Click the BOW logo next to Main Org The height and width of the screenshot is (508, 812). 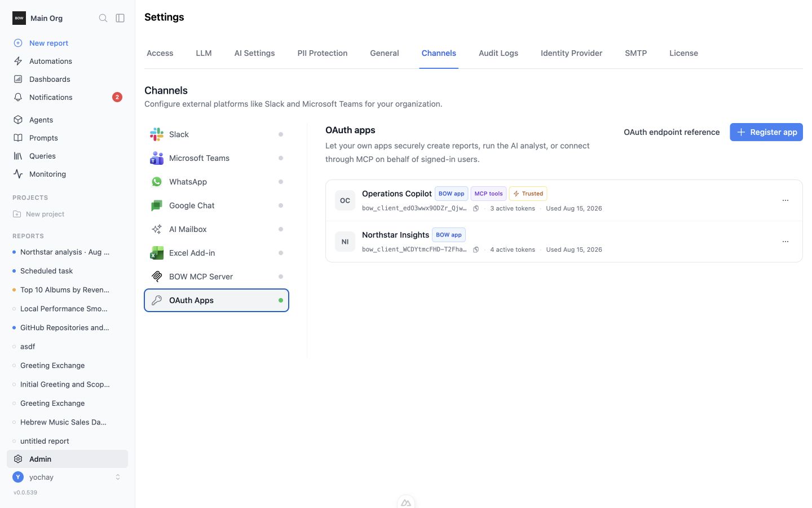[19, 18]
